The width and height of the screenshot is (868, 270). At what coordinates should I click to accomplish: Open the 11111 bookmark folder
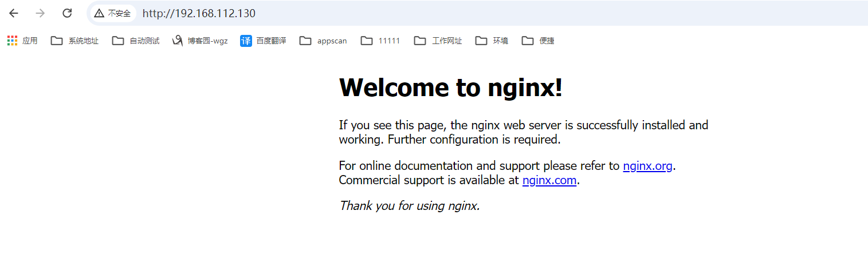[x=380, y=41]
